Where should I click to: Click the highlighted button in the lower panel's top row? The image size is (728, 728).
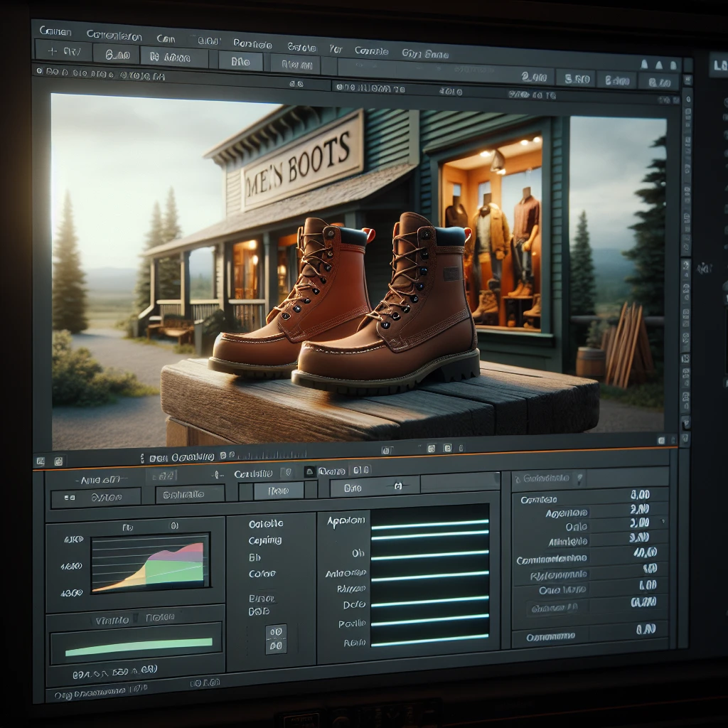pos(278,491)
